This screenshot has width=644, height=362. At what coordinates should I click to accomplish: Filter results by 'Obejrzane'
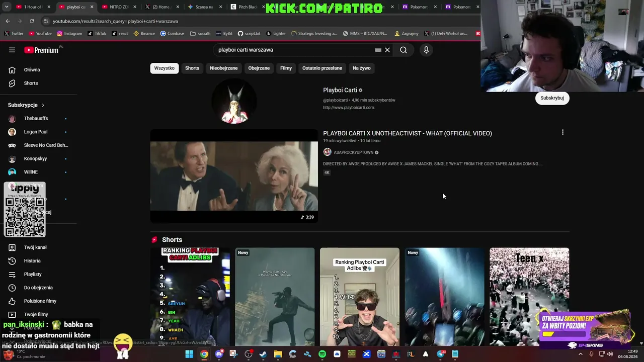(x=259, y=68)
